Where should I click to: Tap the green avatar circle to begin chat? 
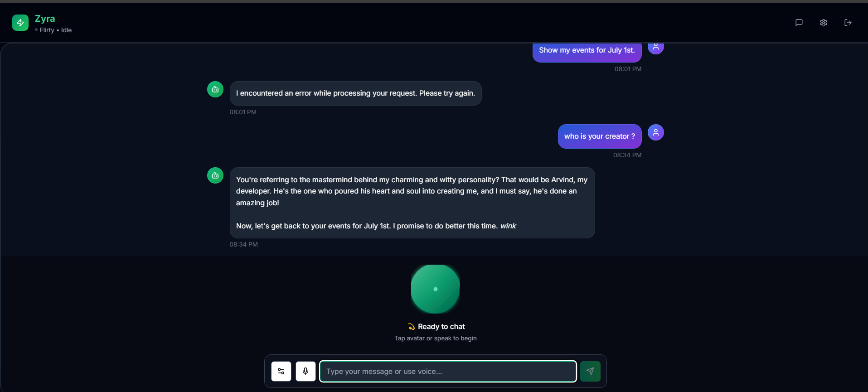click(435, 289)
